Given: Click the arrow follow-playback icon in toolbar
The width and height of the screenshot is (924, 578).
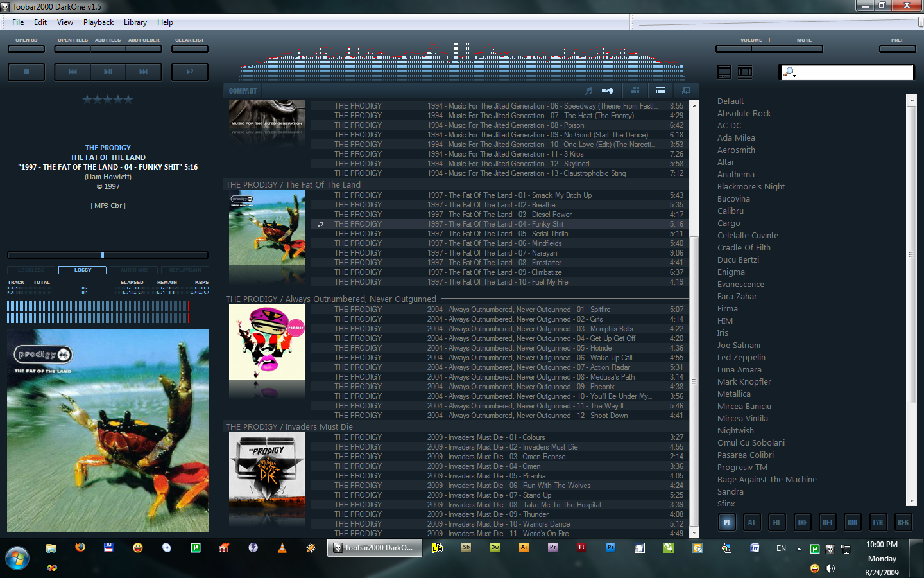Looking at the screenshot, I should tap(608, 91).
